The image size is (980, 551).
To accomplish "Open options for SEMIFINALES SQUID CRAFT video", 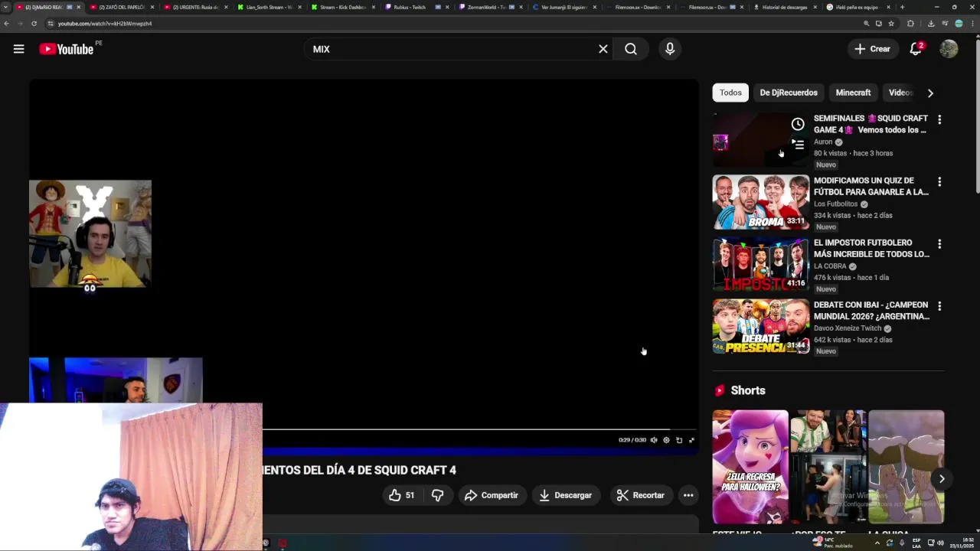I will [939, 119].
